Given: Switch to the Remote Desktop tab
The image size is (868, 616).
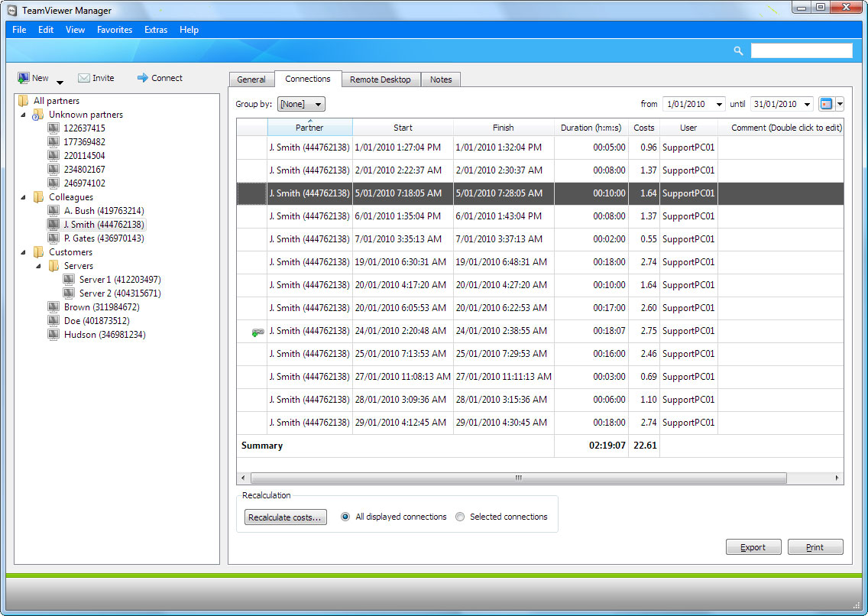Looking at the screenshot, I should point(381,79).
